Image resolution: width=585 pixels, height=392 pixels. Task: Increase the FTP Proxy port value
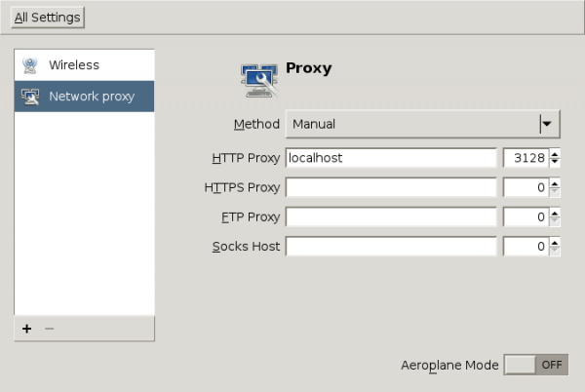[555, 213]
